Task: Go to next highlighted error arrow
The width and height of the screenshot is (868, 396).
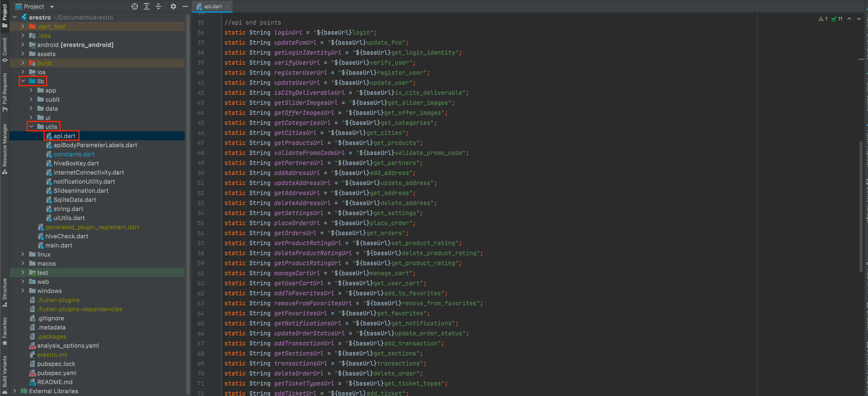Action: coord(859,19)
